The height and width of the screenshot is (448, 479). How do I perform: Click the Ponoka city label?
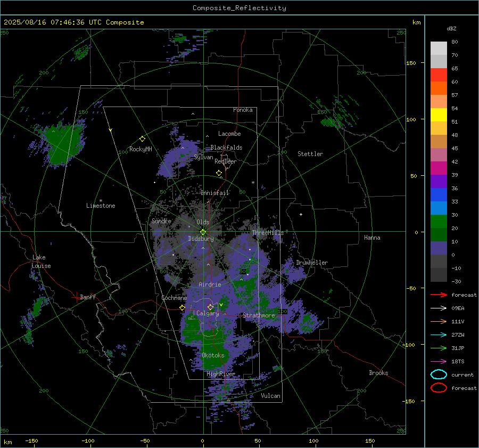(x=243, y=110)
